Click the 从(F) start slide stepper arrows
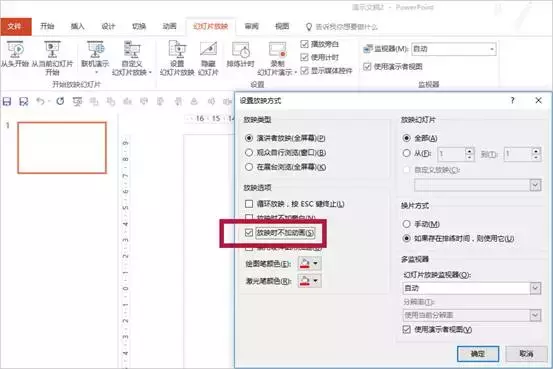Image resolution: width=553 pixels, height=369 pixels. pos(469,154)
